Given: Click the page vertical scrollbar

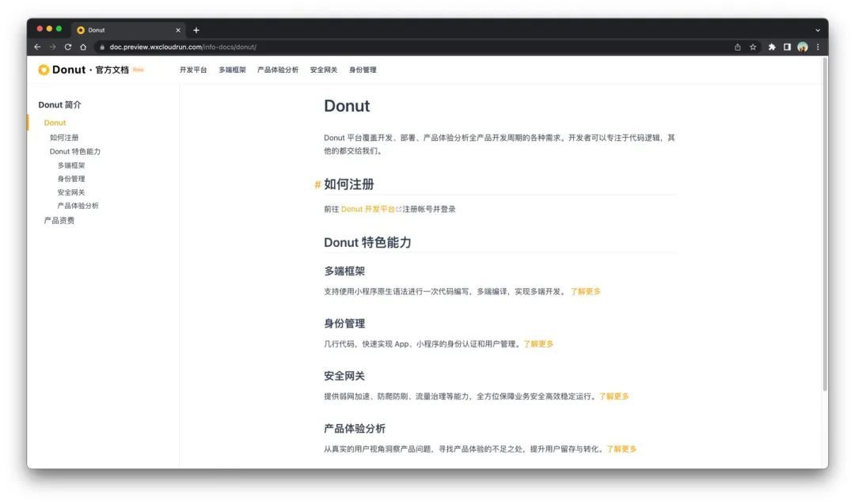Looking at the screenshot, I should 824,225.
